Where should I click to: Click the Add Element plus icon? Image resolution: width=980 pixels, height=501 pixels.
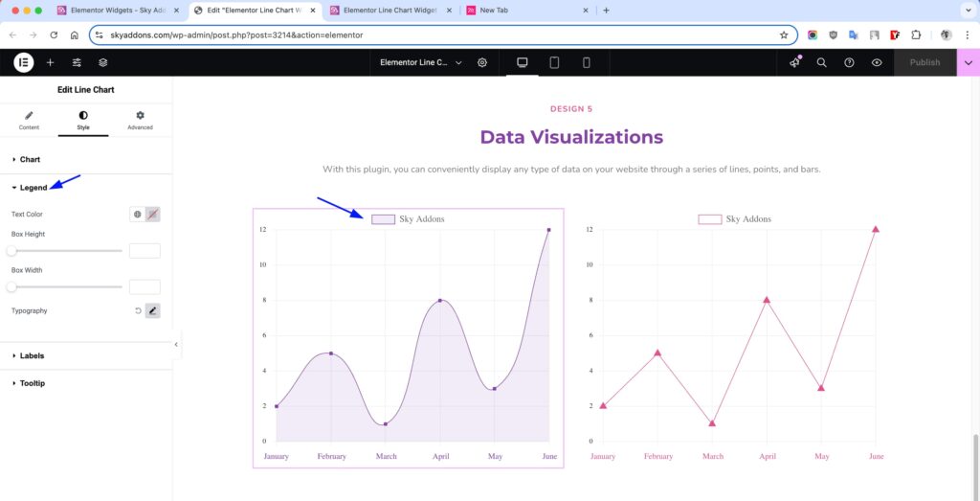tap(50, 62)
